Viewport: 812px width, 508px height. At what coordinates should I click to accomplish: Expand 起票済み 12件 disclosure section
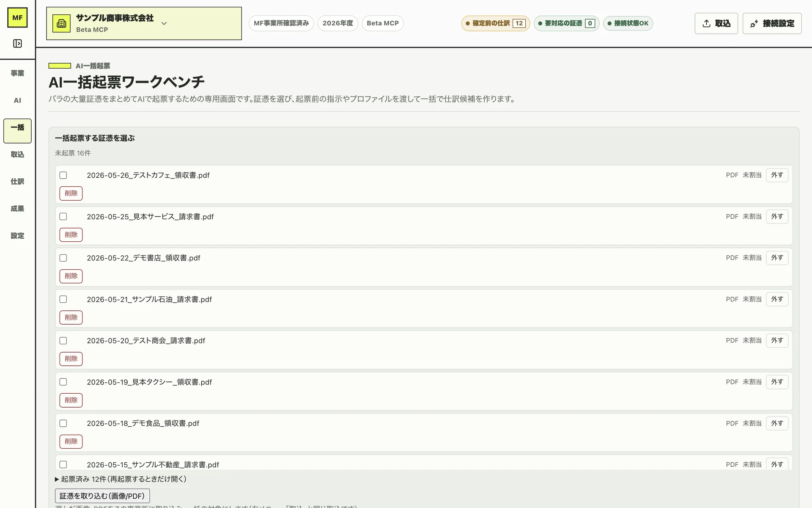click(121, 479)
